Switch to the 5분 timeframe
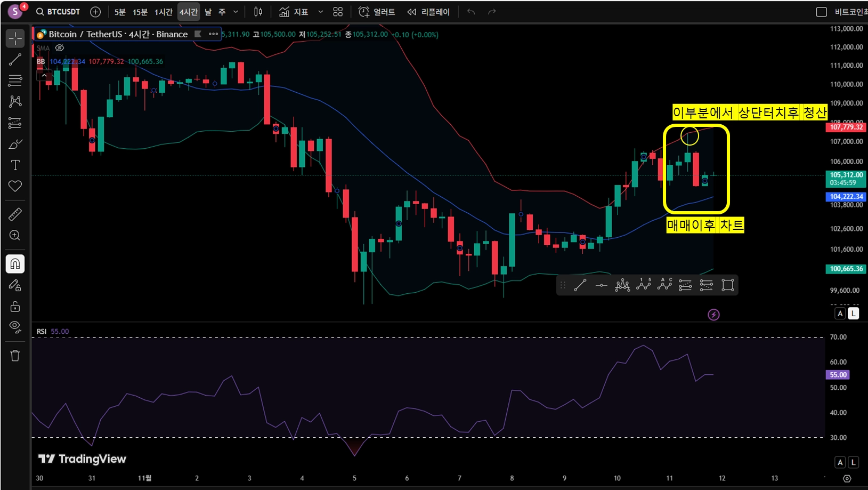Viewport: 868px width, 490px height. (120, 12)
